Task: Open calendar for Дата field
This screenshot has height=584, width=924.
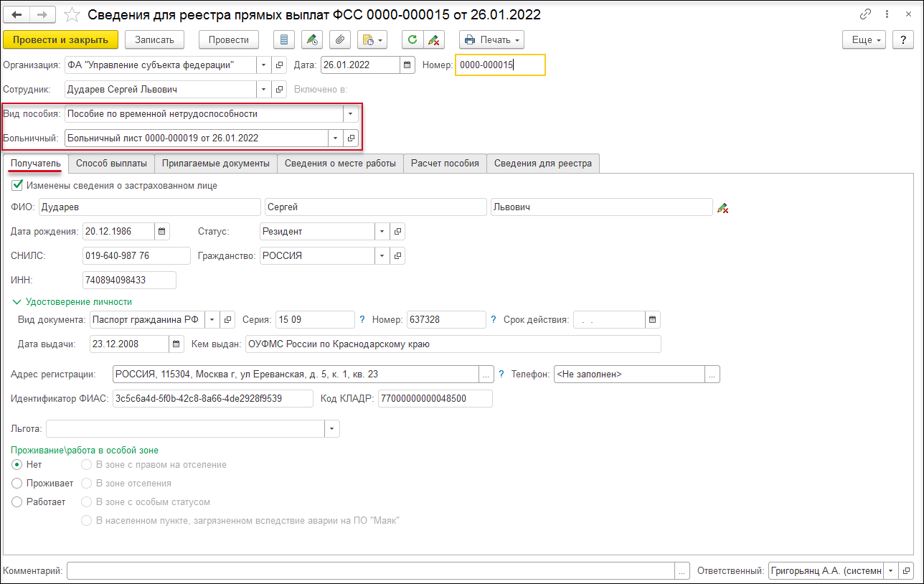Action: point(407,65)
